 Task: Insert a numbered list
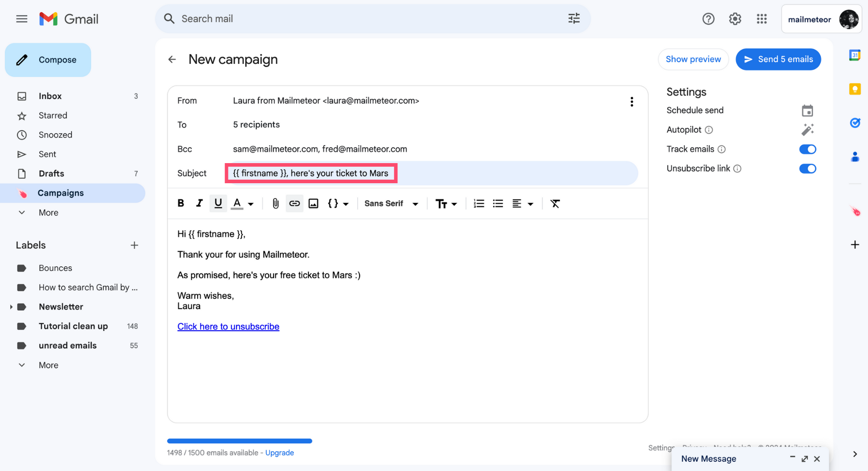pyautogui.click(x=478, y=203)
